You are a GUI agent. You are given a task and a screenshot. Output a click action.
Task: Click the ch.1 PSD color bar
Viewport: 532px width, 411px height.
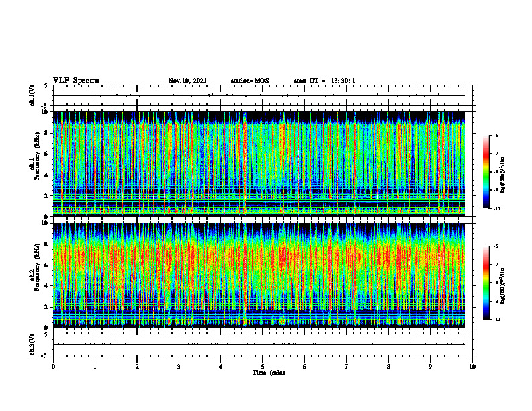[x=486, y=172]
